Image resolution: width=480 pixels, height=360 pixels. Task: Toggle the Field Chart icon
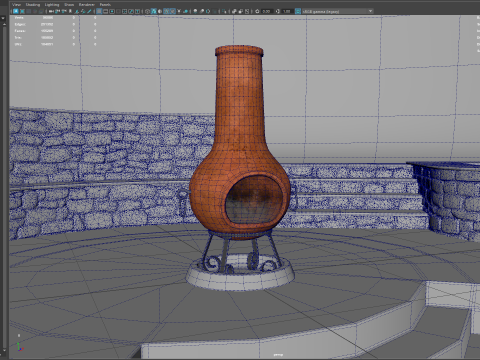click(x=124, y=11)
